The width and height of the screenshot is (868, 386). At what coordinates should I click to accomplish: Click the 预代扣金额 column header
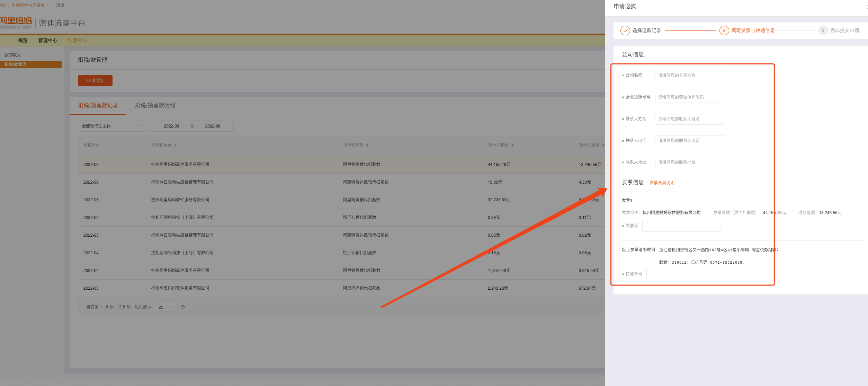point(589,146)
